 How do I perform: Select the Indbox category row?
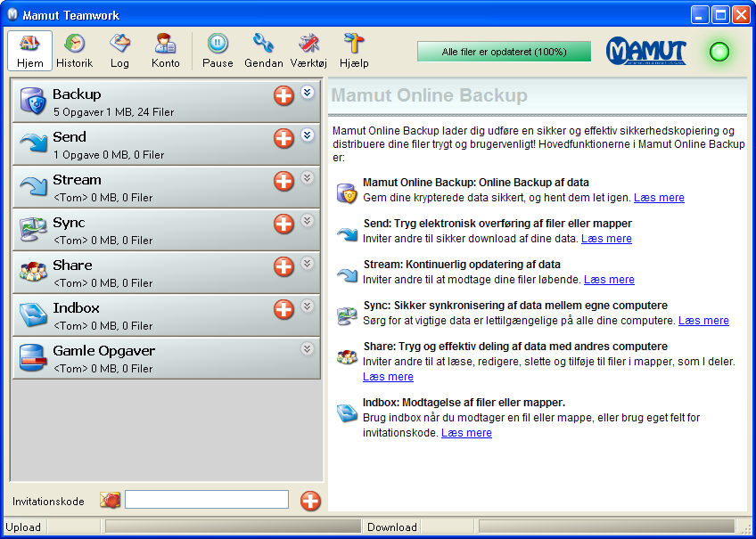[x=143, y=315]
